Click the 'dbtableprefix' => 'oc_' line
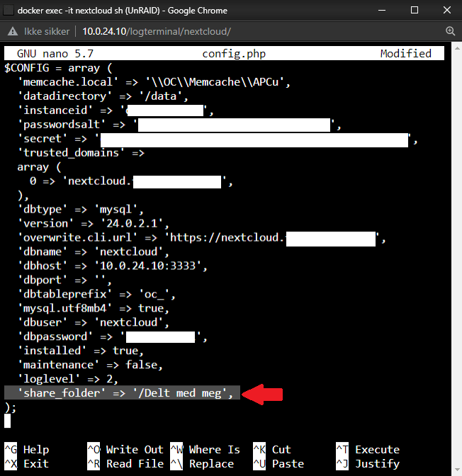 pyautogui.click(x=96, y=294)
